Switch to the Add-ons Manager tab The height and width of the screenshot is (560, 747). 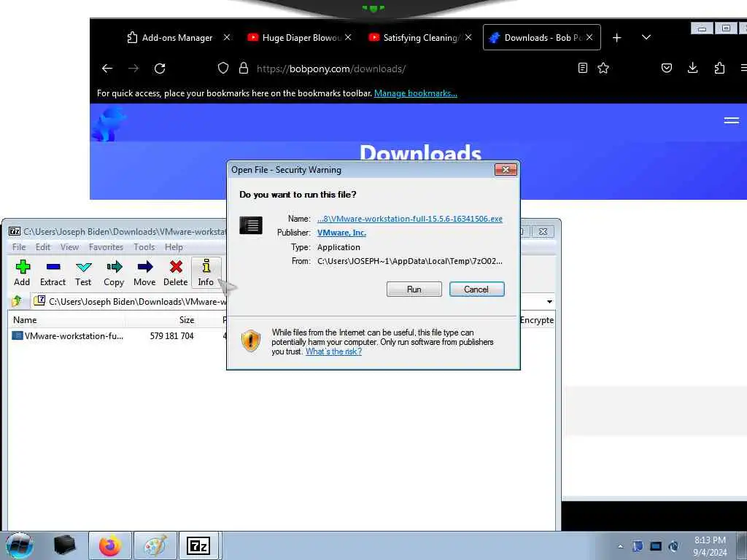pyautogui.click(x=170, y=38)
